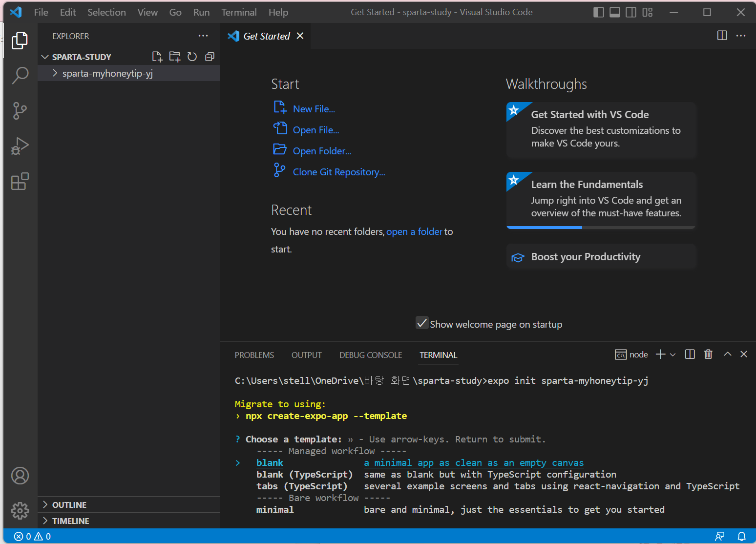Customize the editor layout
The height and width of the screenshot is (544, 756).
tap(648, 12)
